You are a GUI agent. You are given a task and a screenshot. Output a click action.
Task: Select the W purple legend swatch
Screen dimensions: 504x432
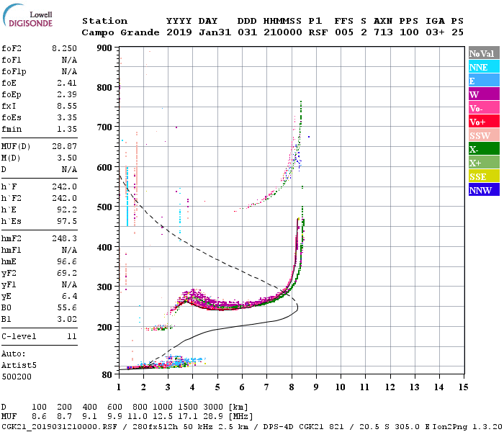pos(484,94)
